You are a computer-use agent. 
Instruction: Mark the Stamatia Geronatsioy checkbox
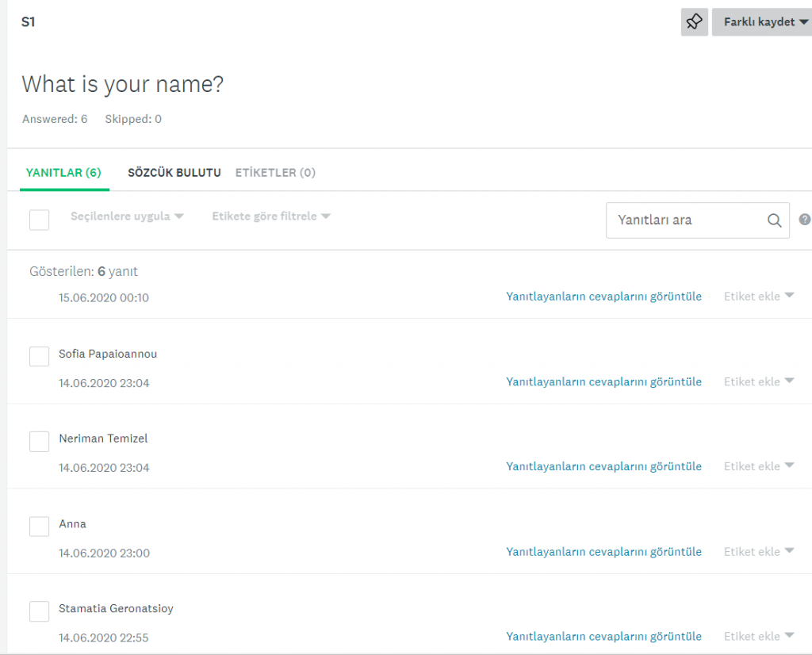coord(39,611)
